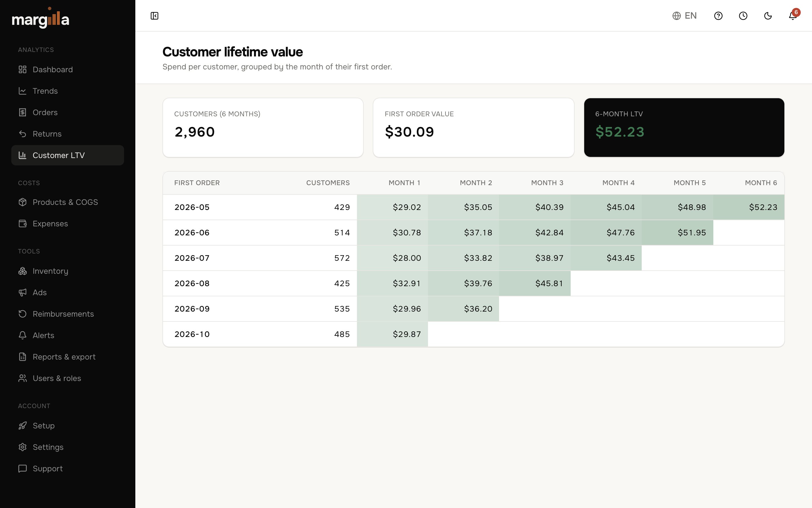Click the FIRST ORDER column header
This screenshot has height=508, width=812.
pos(197,183)
